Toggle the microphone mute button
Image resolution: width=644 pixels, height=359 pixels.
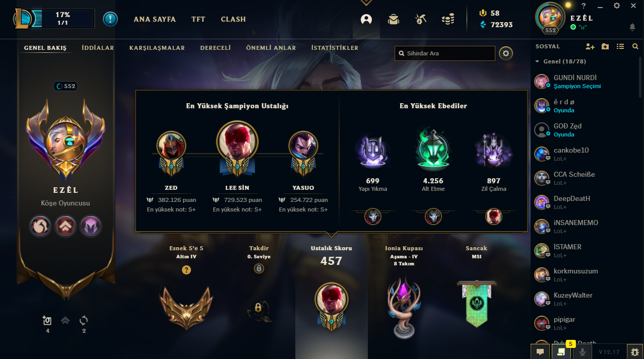(x=583, y=352)
